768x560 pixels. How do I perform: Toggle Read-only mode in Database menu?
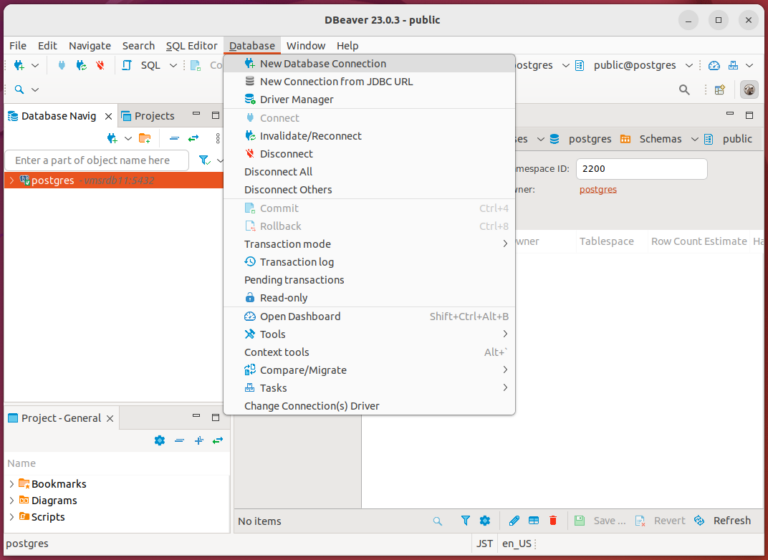[x=283, y=298]
